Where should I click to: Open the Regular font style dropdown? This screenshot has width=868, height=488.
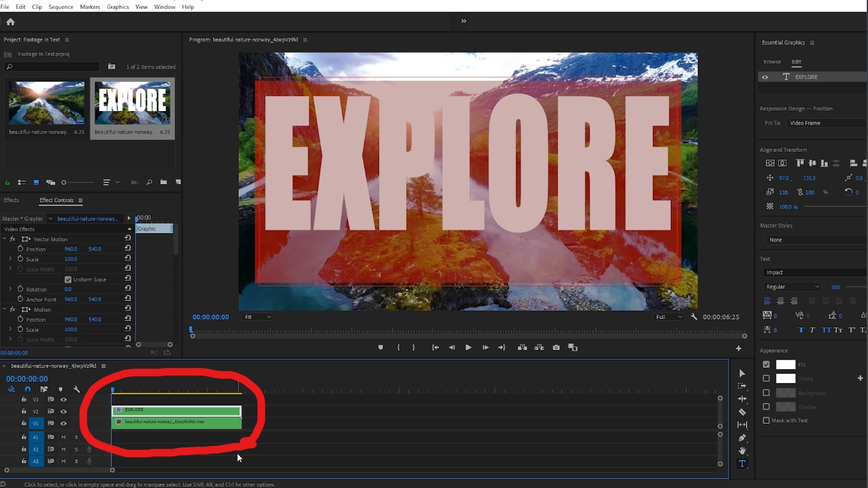[792, 287]
